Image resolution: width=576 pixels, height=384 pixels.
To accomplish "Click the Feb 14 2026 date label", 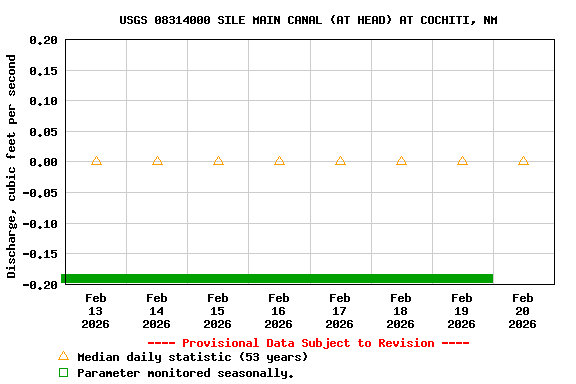I will pos(156,311).
